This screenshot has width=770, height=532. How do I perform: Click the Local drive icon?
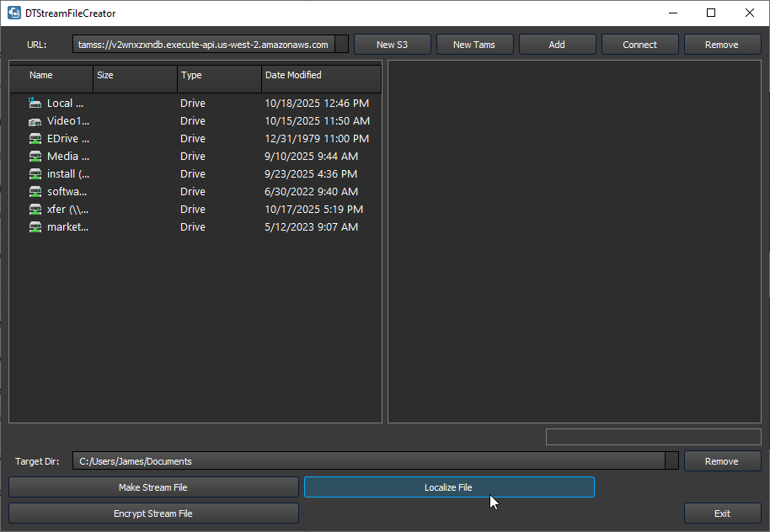[x=35, y=103]
